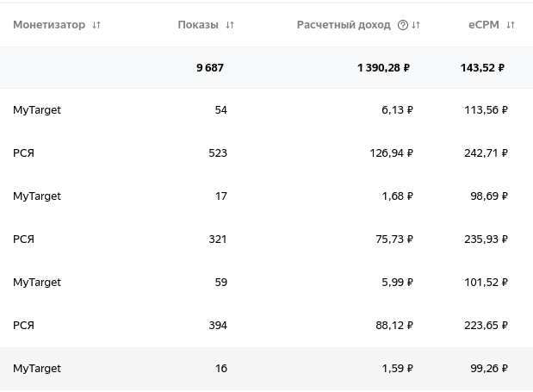Click the 242,71 ₽ eCPM cell

pyautogui.click(x=487, y=153)
